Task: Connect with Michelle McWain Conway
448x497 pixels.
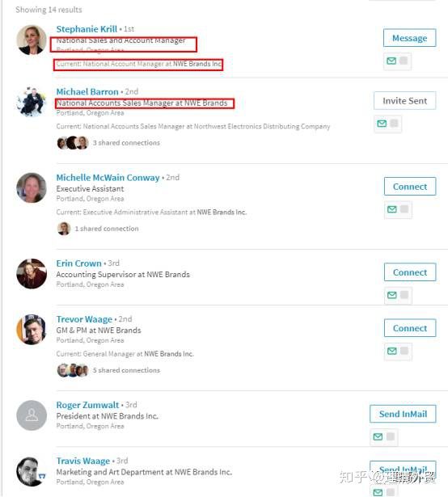Action: click(410, 187)
